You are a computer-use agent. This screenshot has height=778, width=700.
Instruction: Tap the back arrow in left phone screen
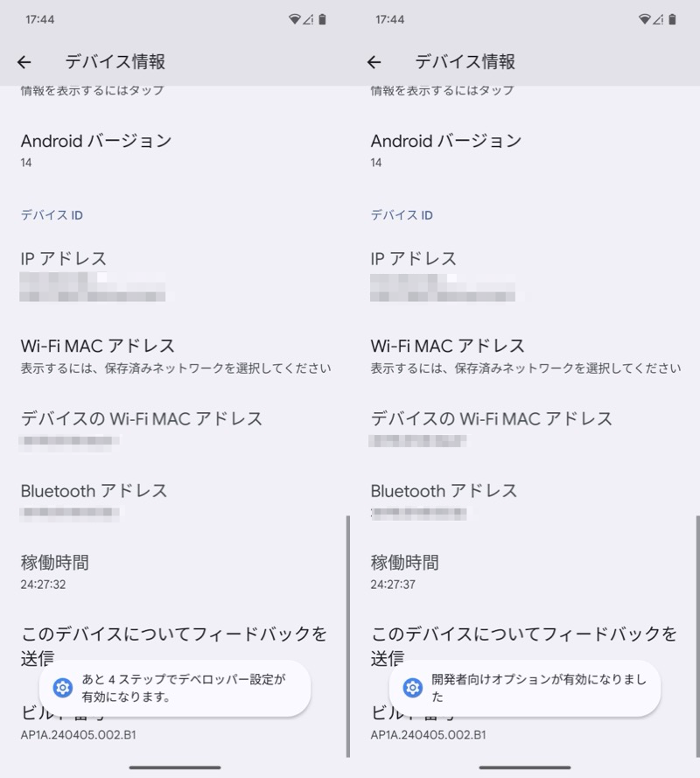pos(24,62)
